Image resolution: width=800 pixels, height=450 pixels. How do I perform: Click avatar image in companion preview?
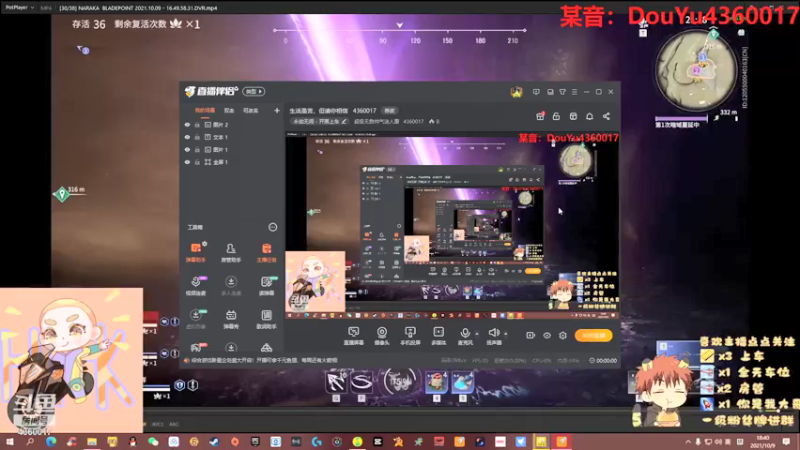(x=315, y=282)
